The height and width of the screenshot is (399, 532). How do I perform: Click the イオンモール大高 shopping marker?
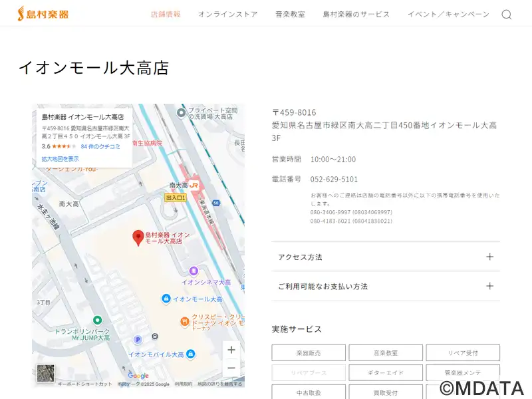166,299
